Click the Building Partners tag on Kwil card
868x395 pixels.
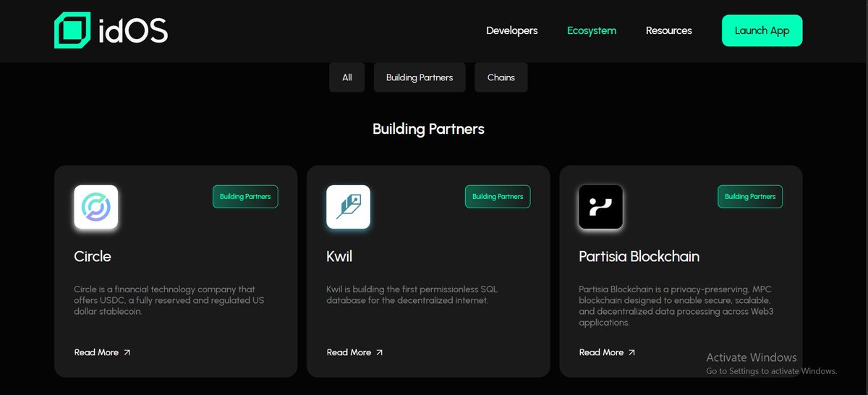coord(498,197)
